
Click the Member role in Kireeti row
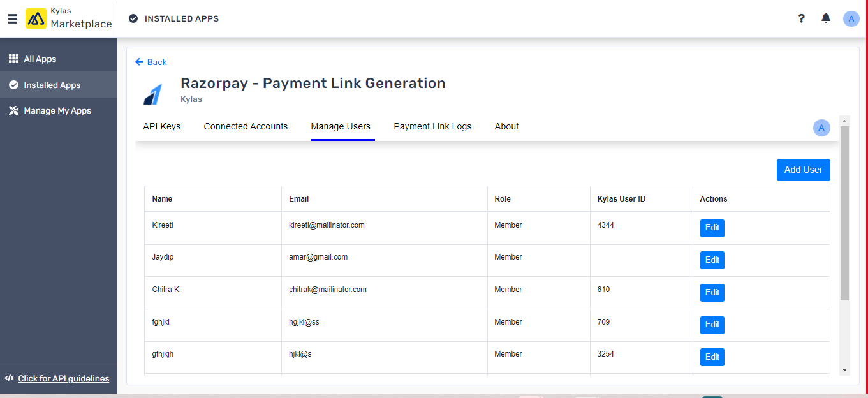(508, 225)
